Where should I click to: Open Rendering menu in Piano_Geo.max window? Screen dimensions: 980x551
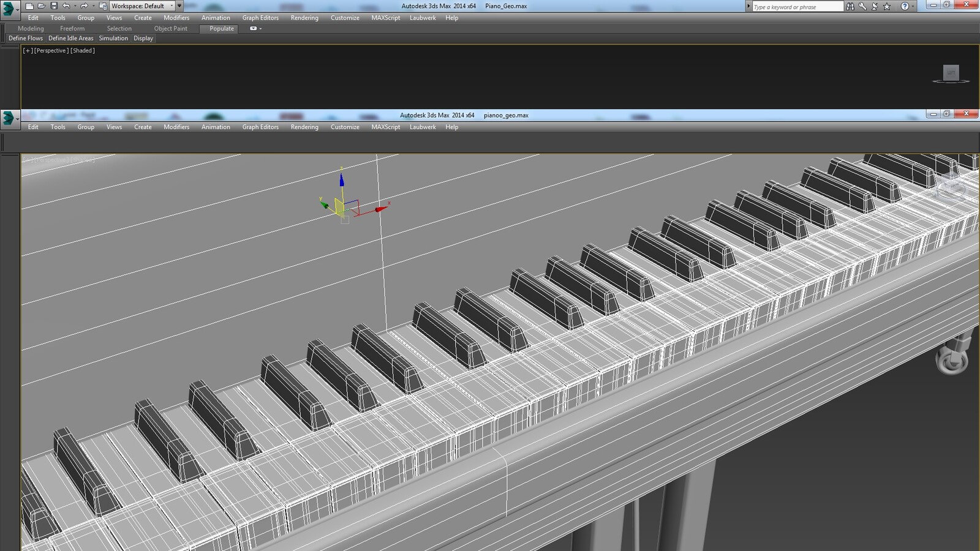coord(304,18)
